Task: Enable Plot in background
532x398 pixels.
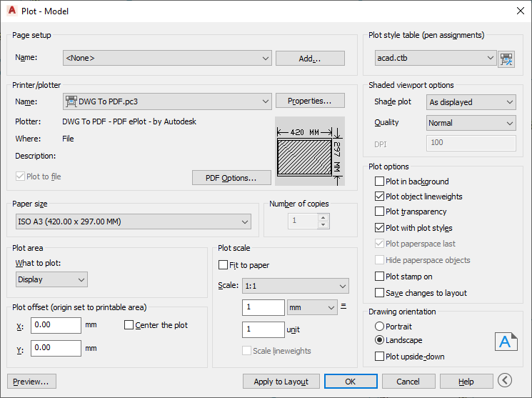Action: pos(379,181)
